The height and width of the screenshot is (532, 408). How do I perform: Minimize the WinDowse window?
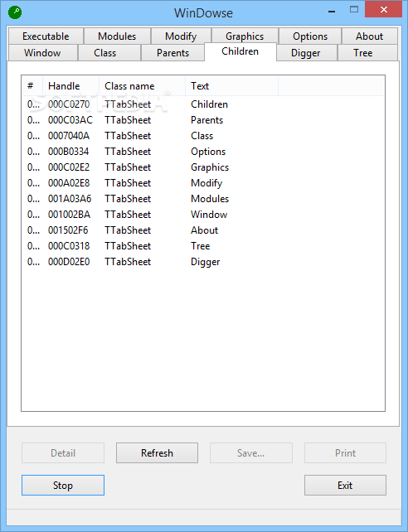point(333,10)
